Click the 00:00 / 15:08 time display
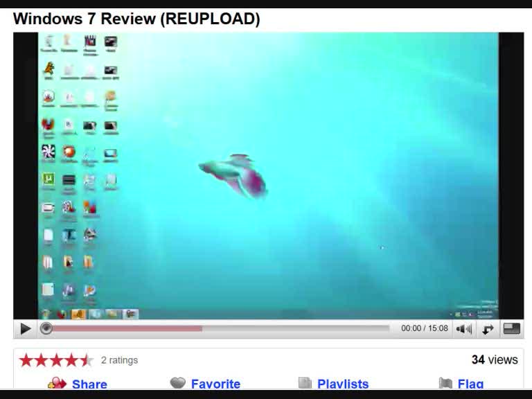Screen dimensions: 532x399 point(425,328)
